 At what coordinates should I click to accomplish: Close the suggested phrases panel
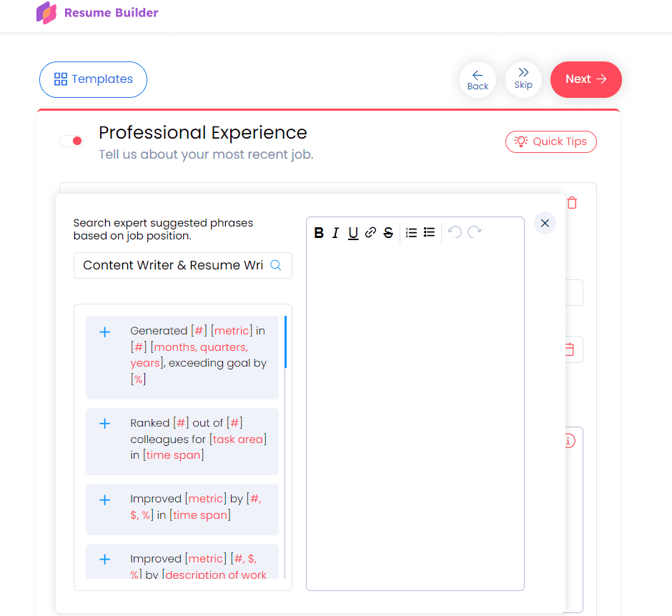pos(545,223)
